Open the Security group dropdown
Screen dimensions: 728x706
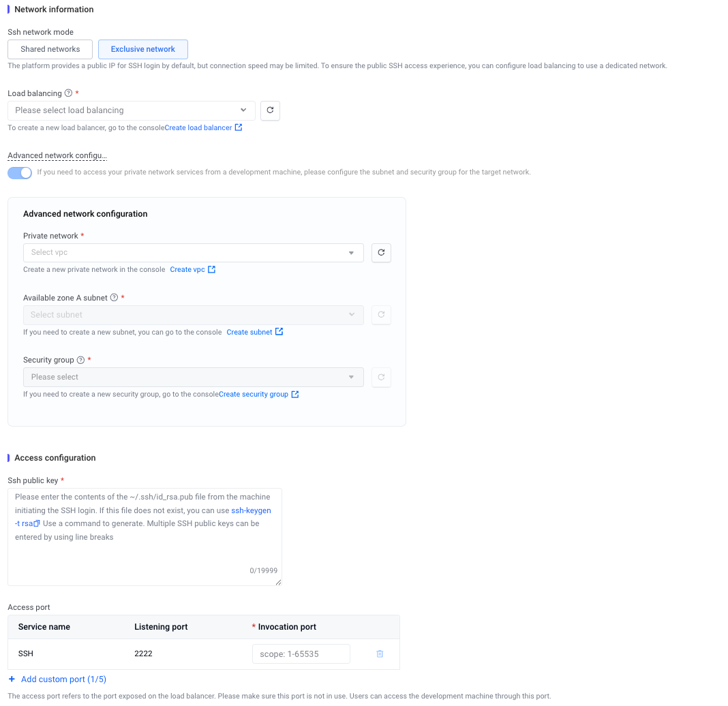coord(194,378)
